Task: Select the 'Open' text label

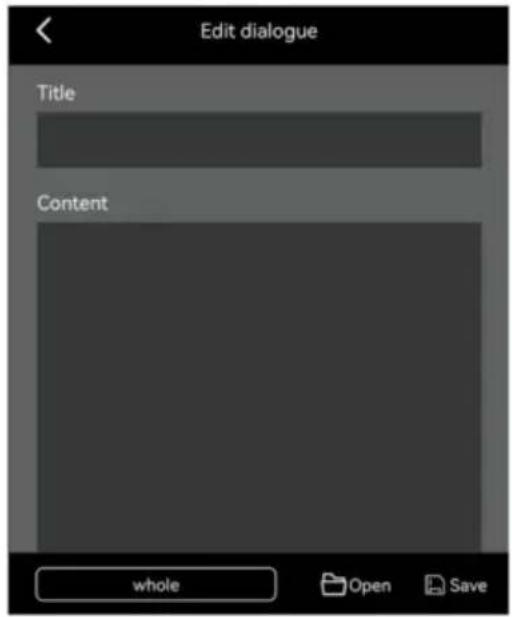Action: click(370, 586)
